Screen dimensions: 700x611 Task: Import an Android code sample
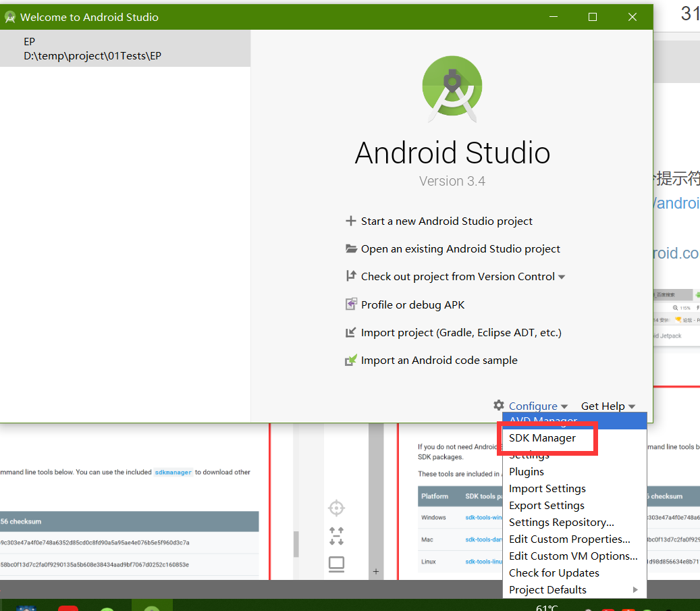439,361
